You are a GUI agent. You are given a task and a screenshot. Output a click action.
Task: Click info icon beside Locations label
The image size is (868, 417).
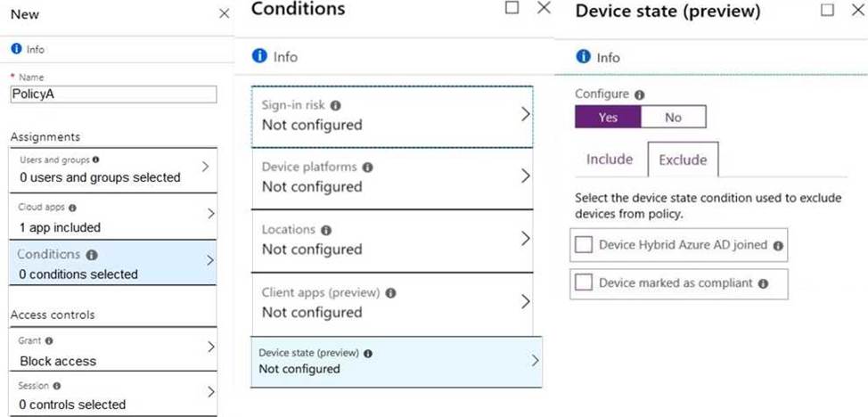pos(325,230)
